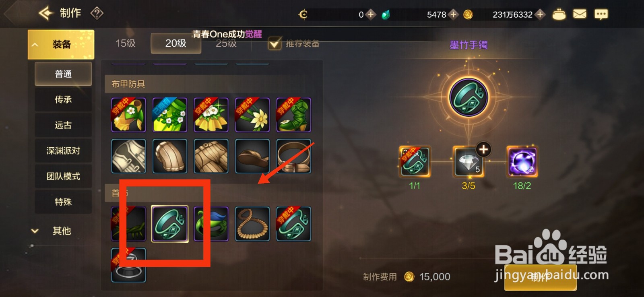
Task: Open the chat bubble icon
Action: 601,15
